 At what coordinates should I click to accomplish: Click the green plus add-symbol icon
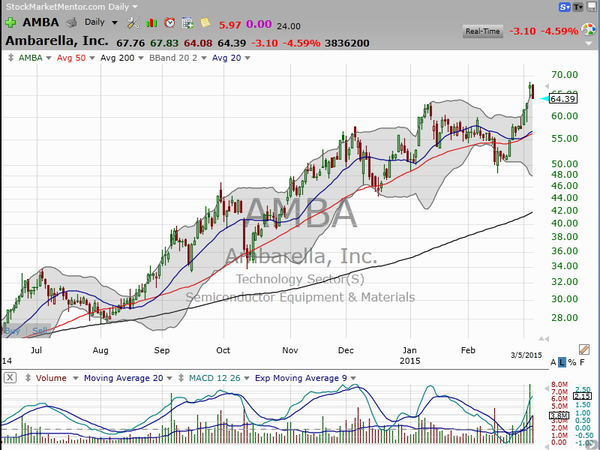click(x=10, y=23)
